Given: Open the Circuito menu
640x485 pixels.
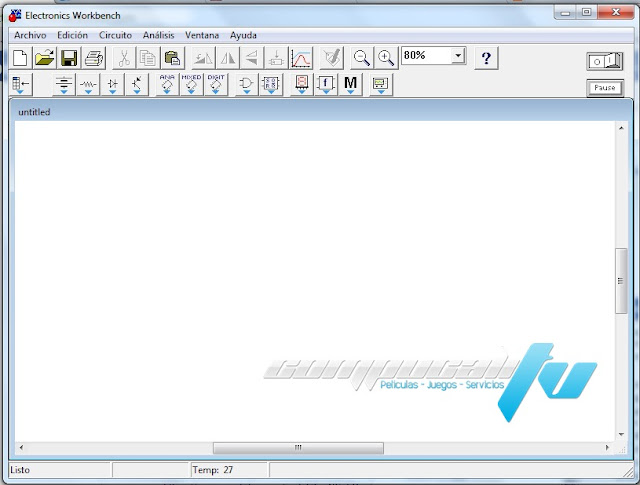Looking at the screenshot, I should point(115,36).
